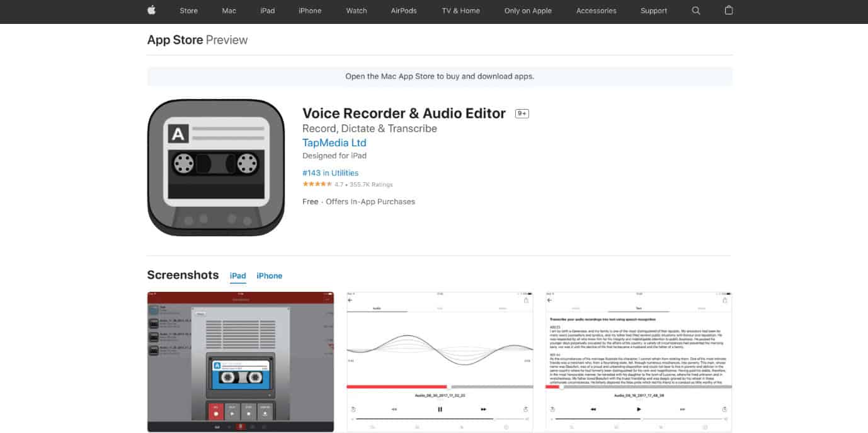Click the pause button in the waveform screenshot
Viewport: 868px width, 433px height.
click(x=440, y=409)
